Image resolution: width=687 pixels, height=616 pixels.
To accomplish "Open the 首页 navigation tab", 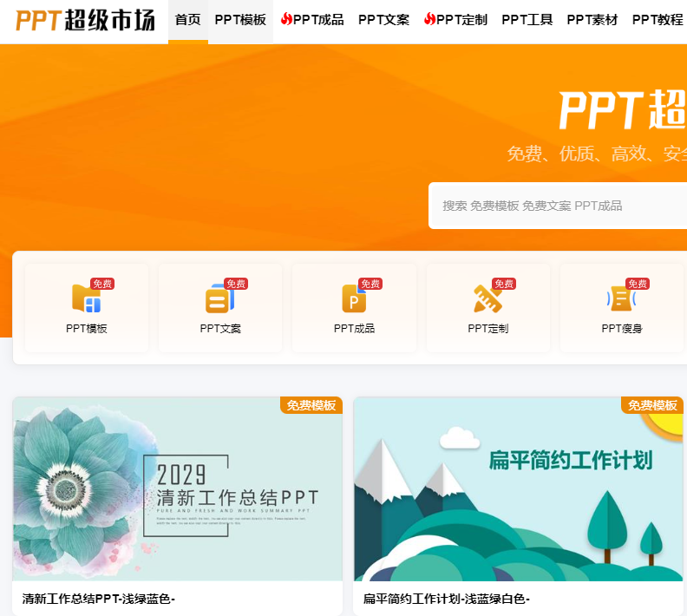I will pos(188,20).
